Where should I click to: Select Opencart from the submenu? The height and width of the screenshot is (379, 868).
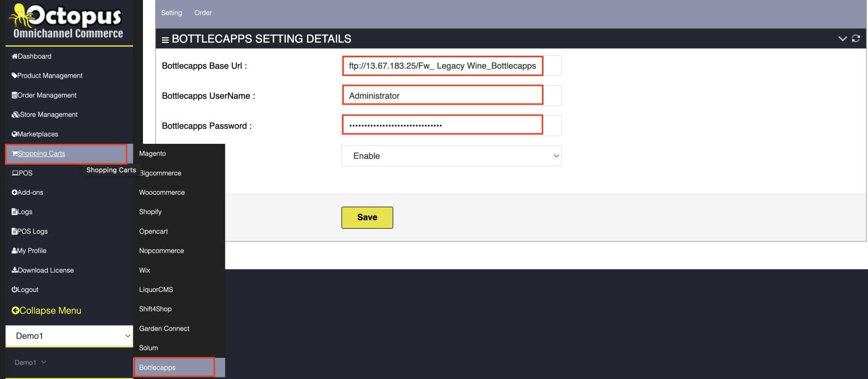[x=154, y=231]
